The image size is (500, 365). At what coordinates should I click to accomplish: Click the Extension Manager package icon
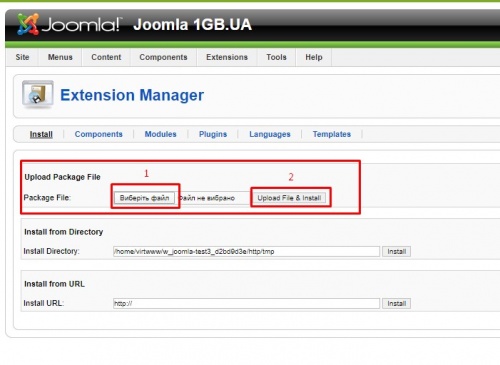[38, 95]
